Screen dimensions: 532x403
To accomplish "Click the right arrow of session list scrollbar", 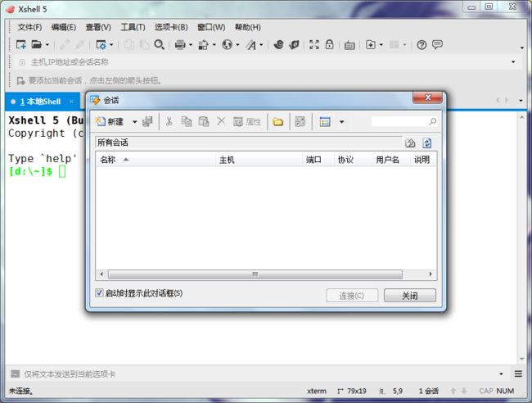I will pyautogui.click(x=431, y=274).
